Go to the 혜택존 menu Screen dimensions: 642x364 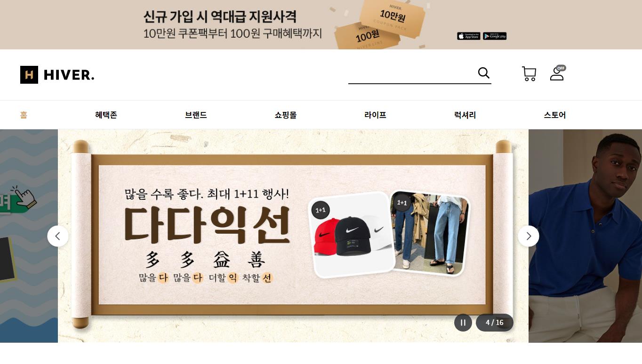click(106, 115)
